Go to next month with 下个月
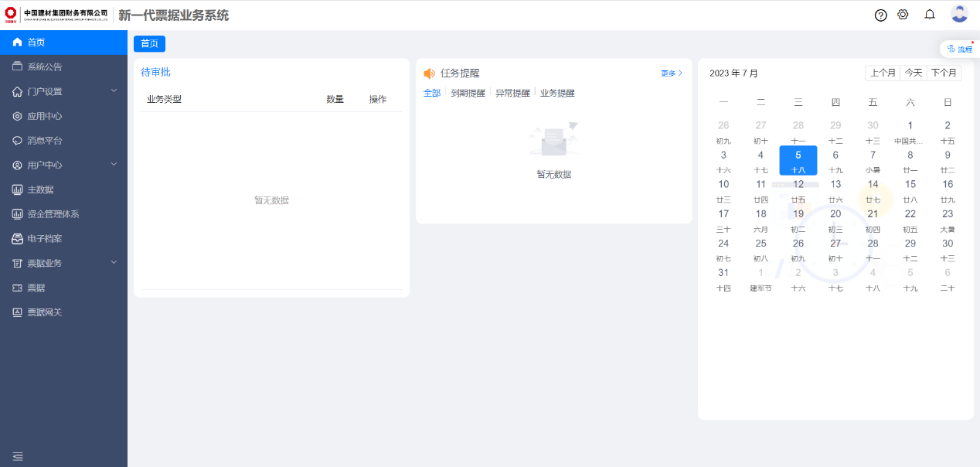980x467 pixels. tap(944, 73)
